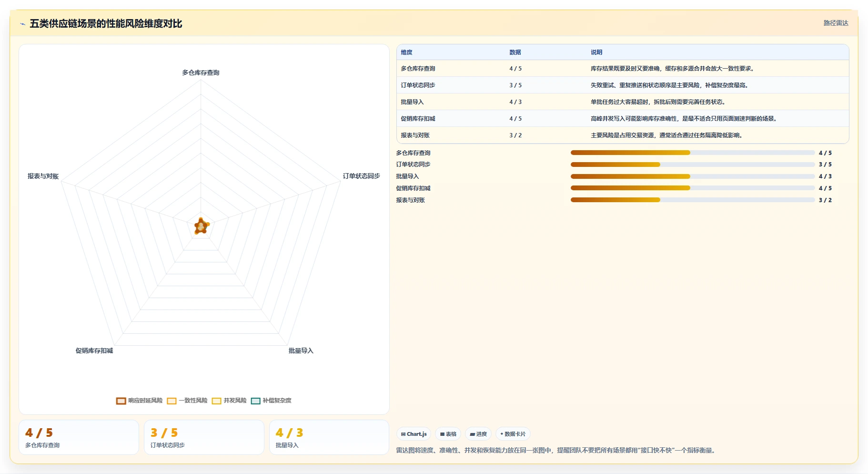The width and height of the screenshot is (868, 474).
Task: Click the 3 / 2 value in table
Action: coord(515,135)
